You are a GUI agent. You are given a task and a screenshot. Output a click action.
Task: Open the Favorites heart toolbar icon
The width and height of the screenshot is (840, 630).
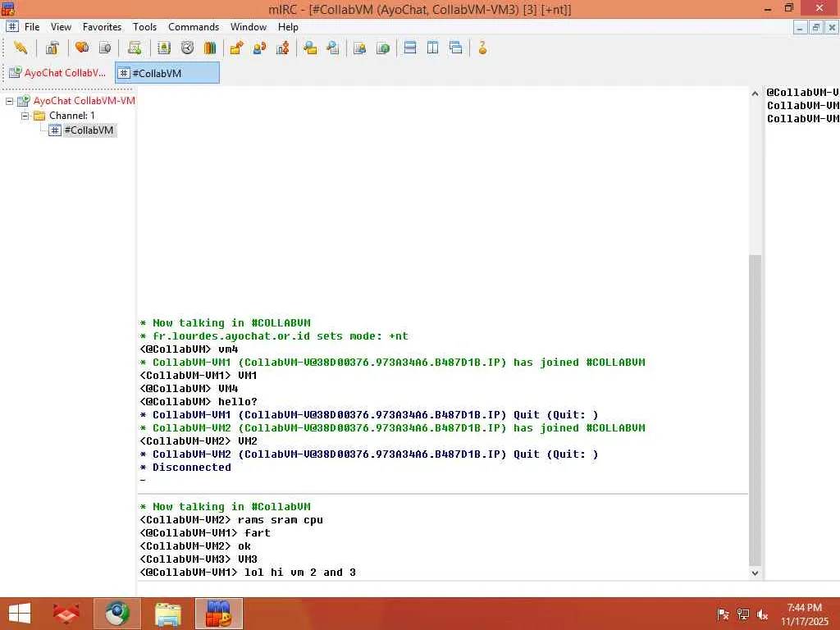point(82,48)
